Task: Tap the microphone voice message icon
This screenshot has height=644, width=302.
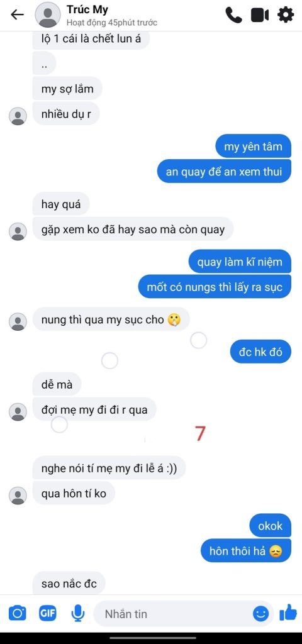Action: coord(77,614)
